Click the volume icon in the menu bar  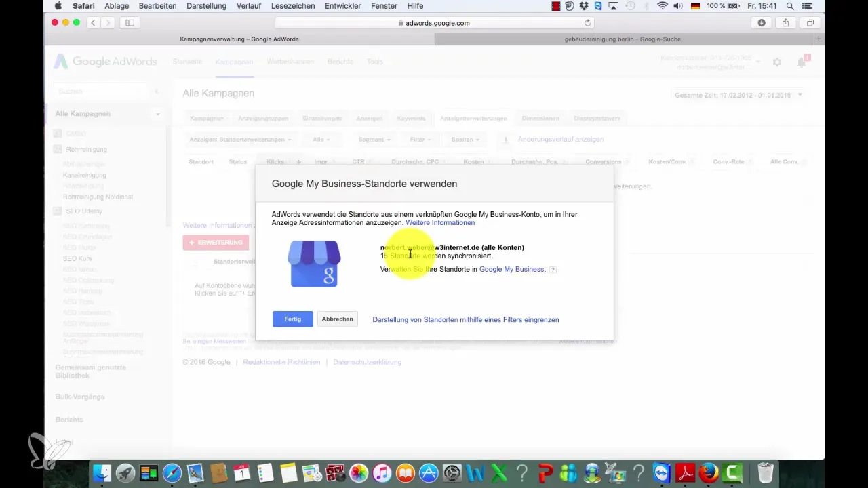679,6
